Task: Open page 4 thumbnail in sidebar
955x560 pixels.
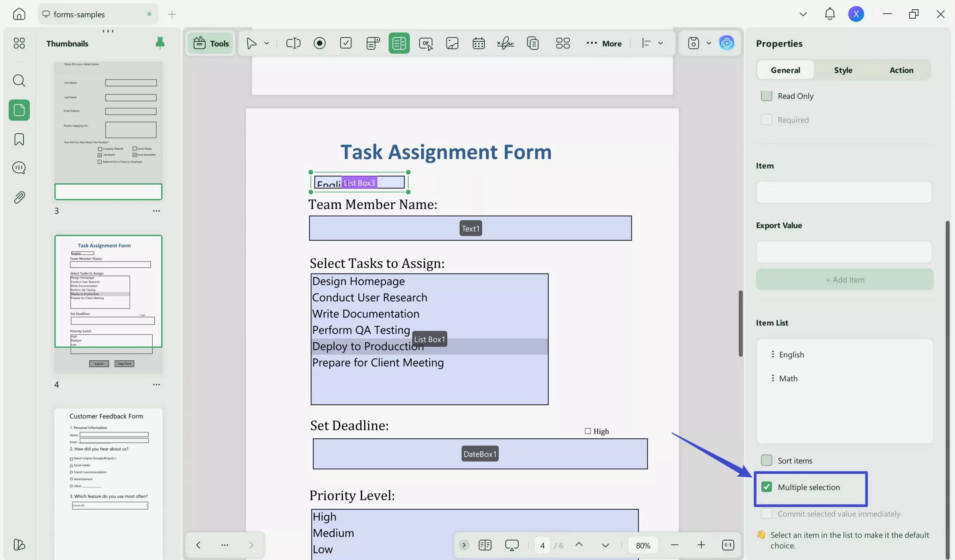Action: pos(108,291)
